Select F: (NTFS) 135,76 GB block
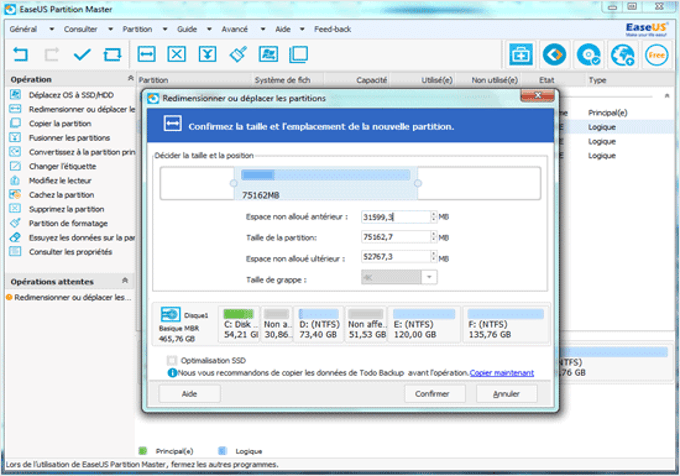The image size is (680, 476). point(506,324)
